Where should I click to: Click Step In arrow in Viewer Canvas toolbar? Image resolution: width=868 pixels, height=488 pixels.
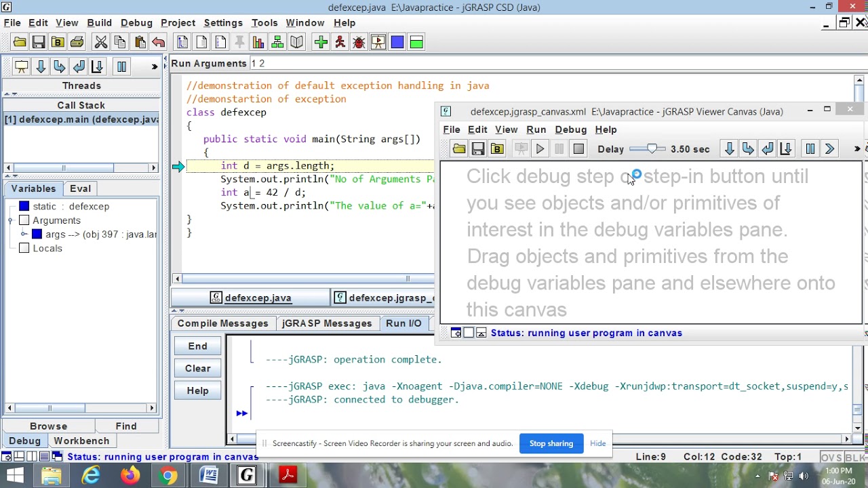(749, 149)
